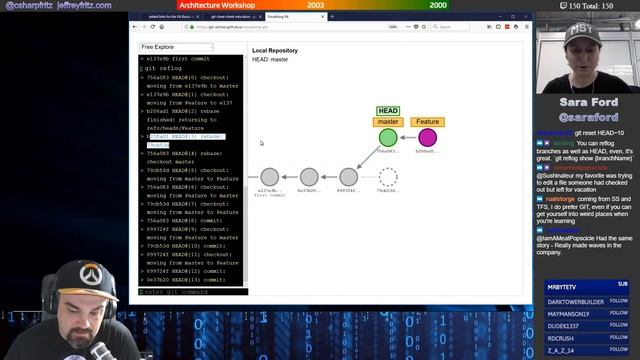
Task: Close the Visualizing Git tab
Action: [x=323, y=17]
